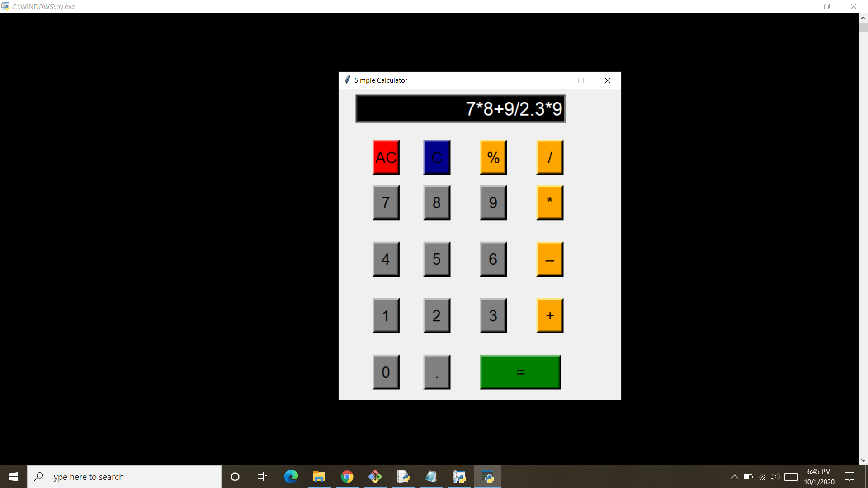Click the decimal point button
This screenshot has height=488, width=868.
point(437,372)
